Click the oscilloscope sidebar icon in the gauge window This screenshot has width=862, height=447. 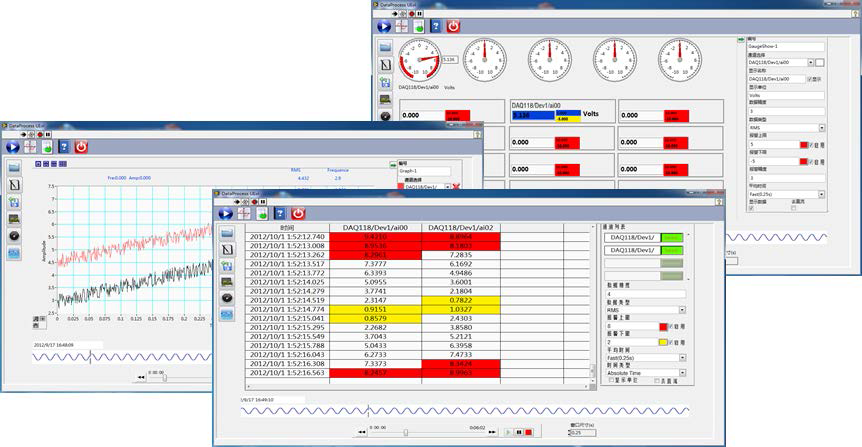385,99
